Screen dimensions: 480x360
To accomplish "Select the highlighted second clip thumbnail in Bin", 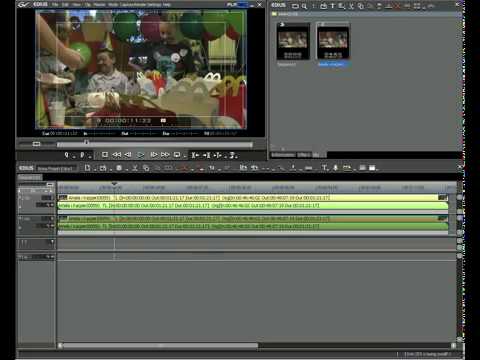I will click(x=333, y=41).
